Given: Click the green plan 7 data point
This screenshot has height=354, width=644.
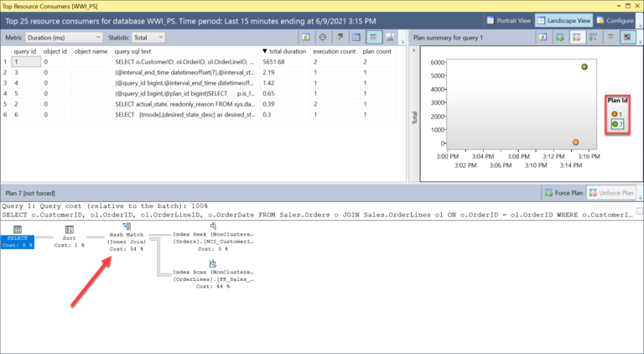Looking at the screenshot, I should 584,67.
